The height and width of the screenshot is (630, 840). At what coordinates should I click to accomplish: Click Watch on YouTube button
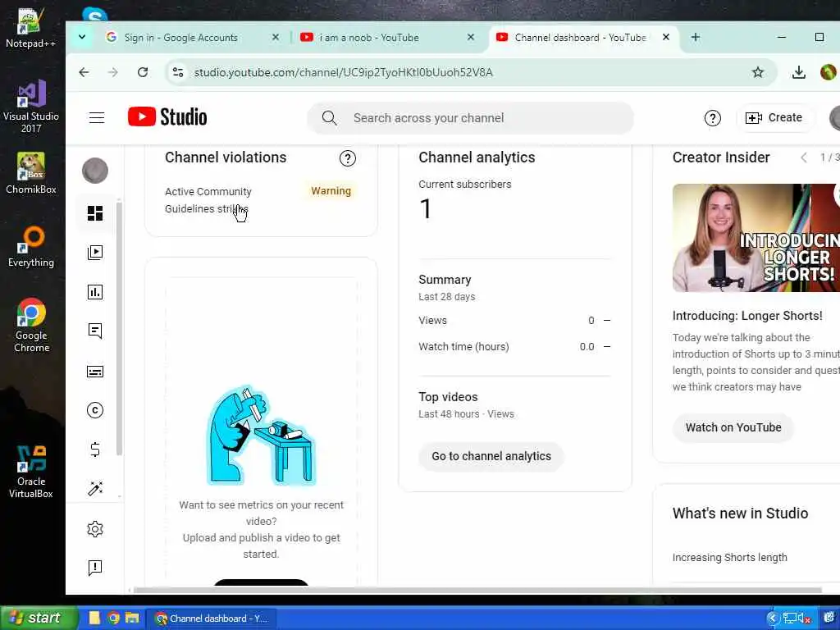click(733, 427)
